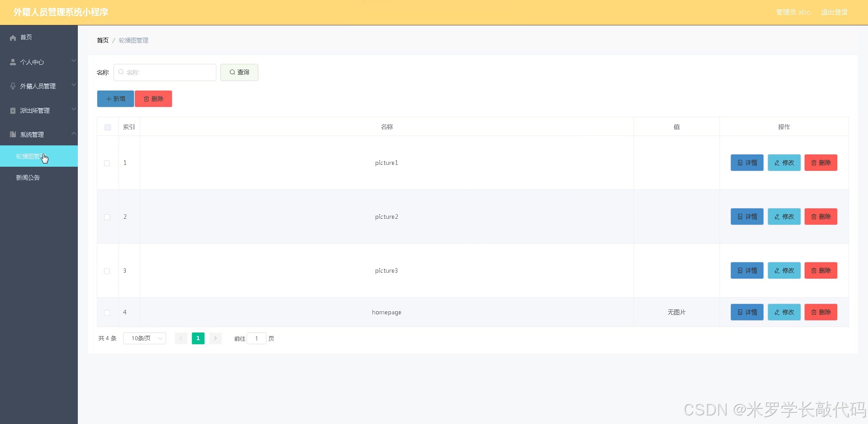Click 删除 for picture3
The width and height of the screenshot is (868, 424).
821,270
